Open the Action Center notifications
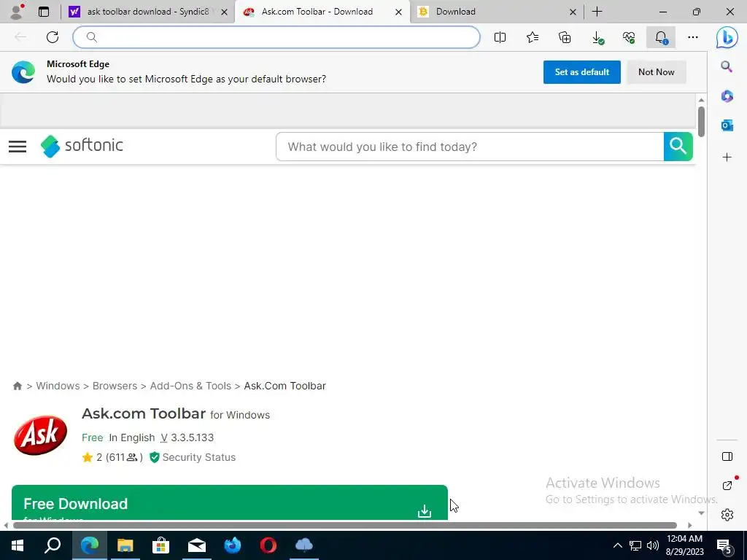This screenshot has width=747, height=560. (x=724, y=547)
